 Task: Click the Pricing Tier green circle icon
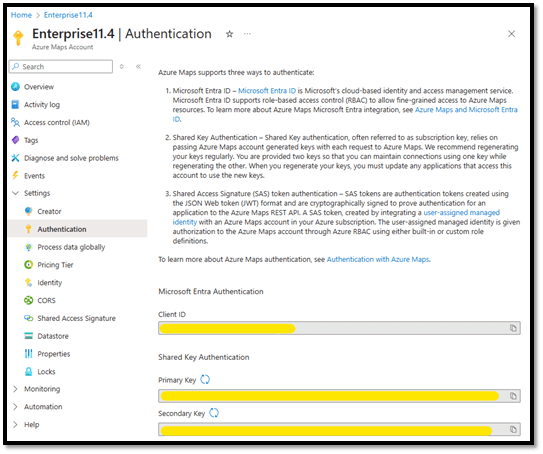point(29,265)
